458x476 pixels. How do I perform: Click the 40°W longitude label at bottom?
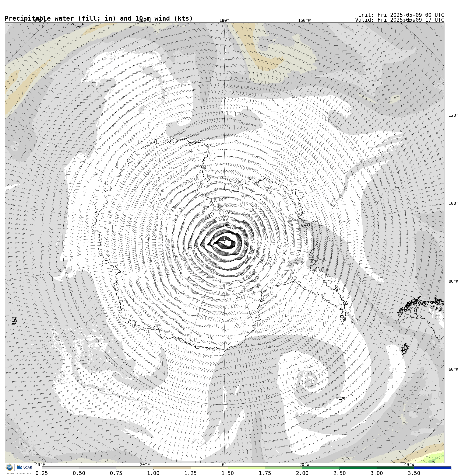point(409,465)
